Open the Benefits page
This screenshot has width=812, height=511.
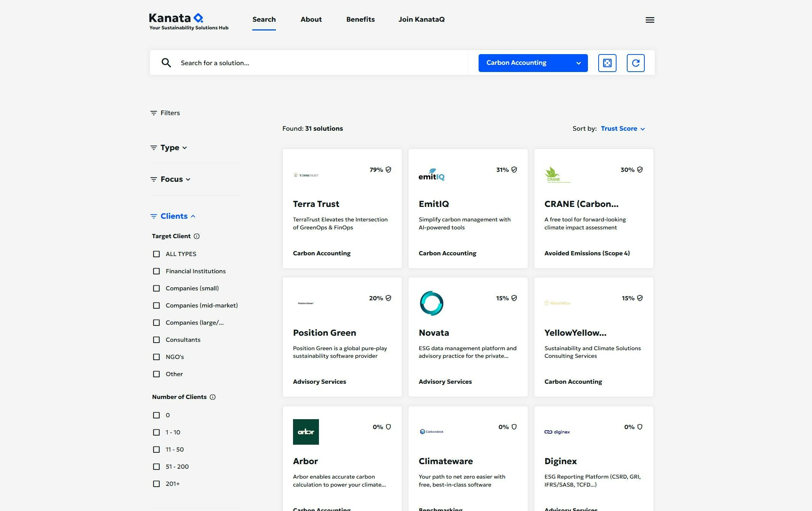pyautogui.click(x=360, y=19)
